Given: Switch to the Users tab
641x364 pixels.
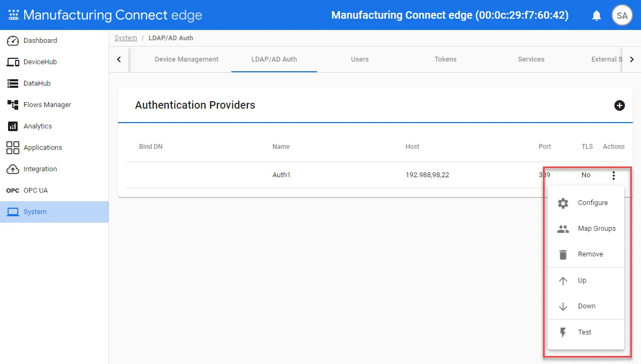Looking at the screenshot, I should pos(360,59).
